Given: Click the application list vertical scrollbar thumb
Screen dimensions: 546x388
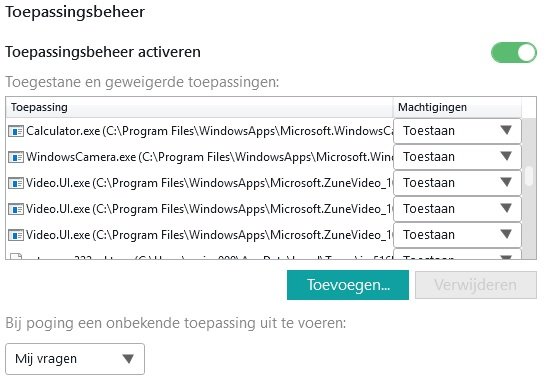Looking at the screenshot, I should [529, 176].
